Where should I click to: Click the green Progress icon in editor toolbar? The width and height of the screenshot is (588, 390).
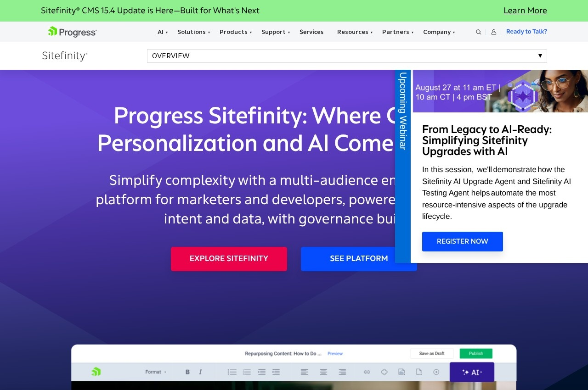coord(96,372)
